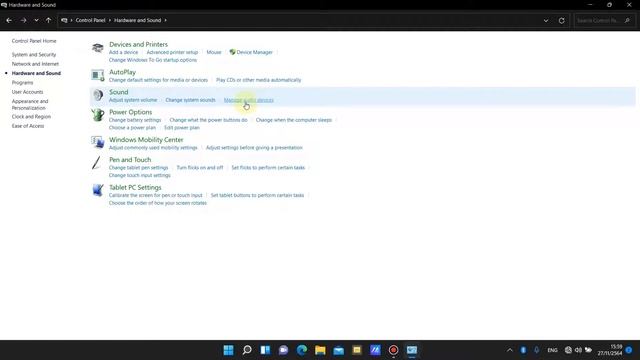Click the Bluetooth tray icon
Screen dimensions: 640x360
point(523,350)
